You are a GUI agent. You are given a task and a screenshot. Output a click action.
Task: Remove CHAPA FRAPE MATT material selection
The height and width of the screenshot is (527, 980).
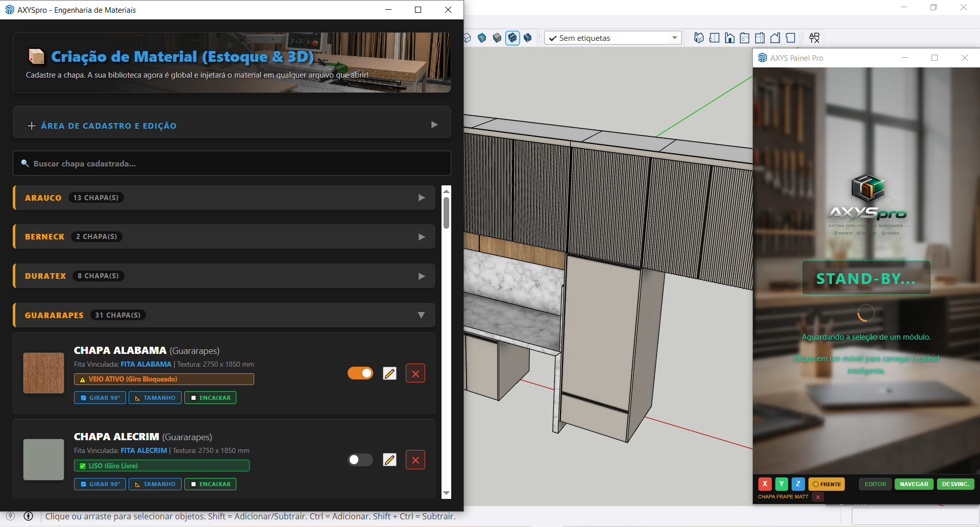pos(818,497)
